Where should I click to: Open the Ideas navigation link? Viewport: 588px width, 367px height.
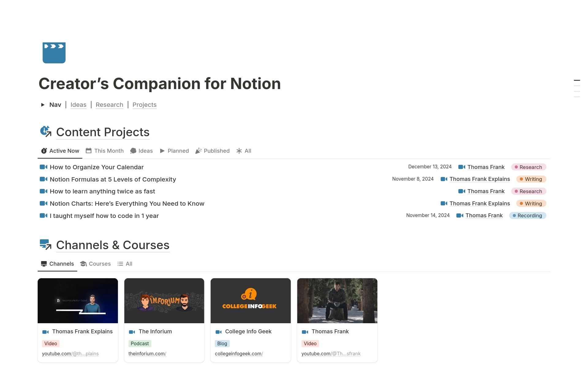point(78,105)
